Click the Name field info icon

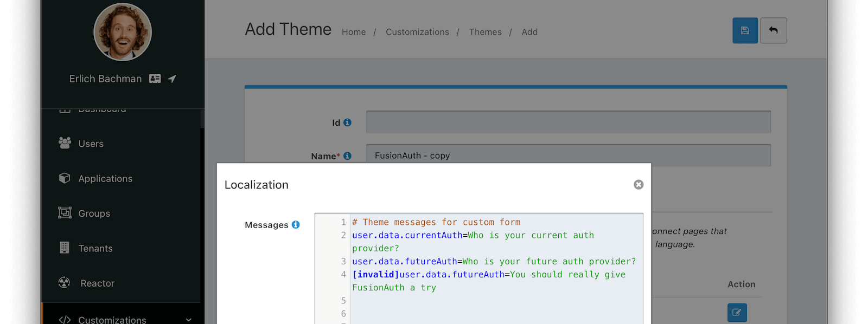[x=347, y=155]
